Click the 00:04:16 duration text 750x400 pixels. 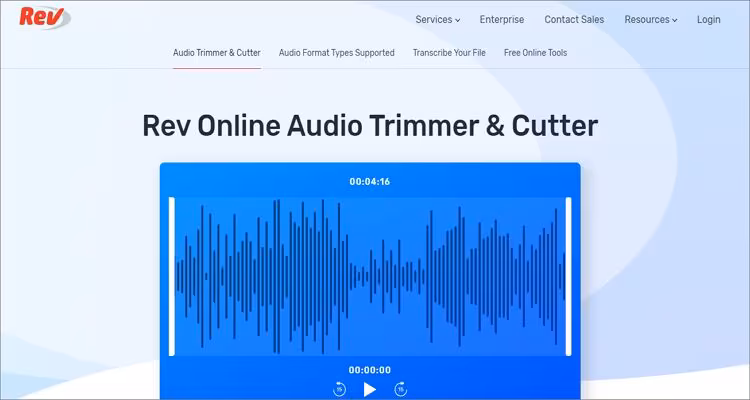click(370, 182)
